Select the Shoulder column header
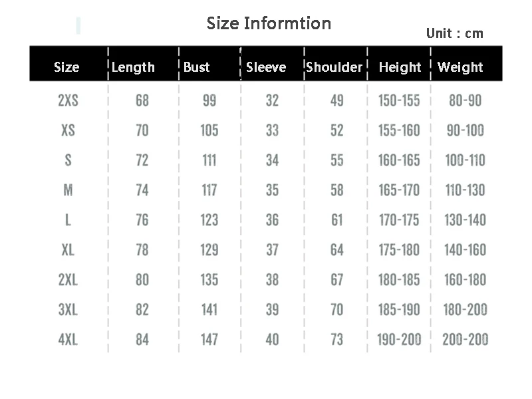The image size is (532, 399). (334, 67)
